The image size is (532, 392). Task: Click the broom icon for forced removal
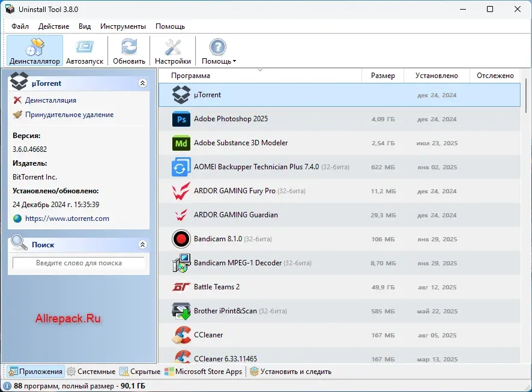17,115
